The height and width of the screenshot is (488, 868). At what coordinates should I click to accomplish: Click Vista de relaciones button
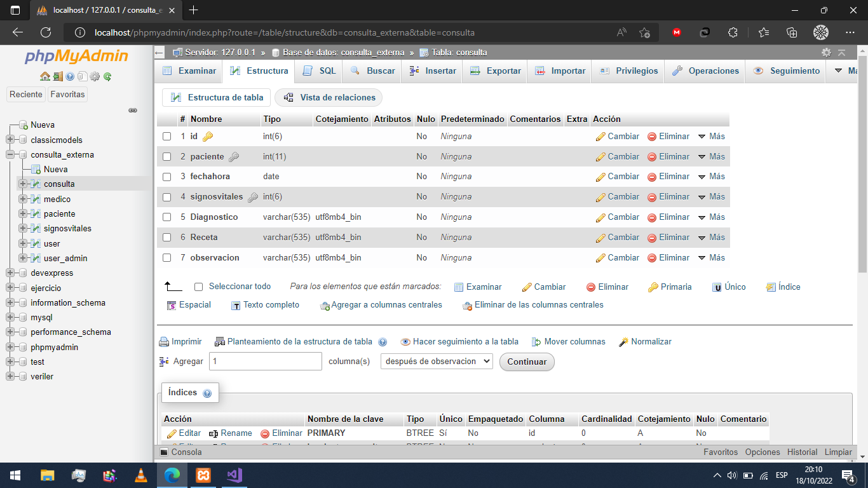[329, 98]
